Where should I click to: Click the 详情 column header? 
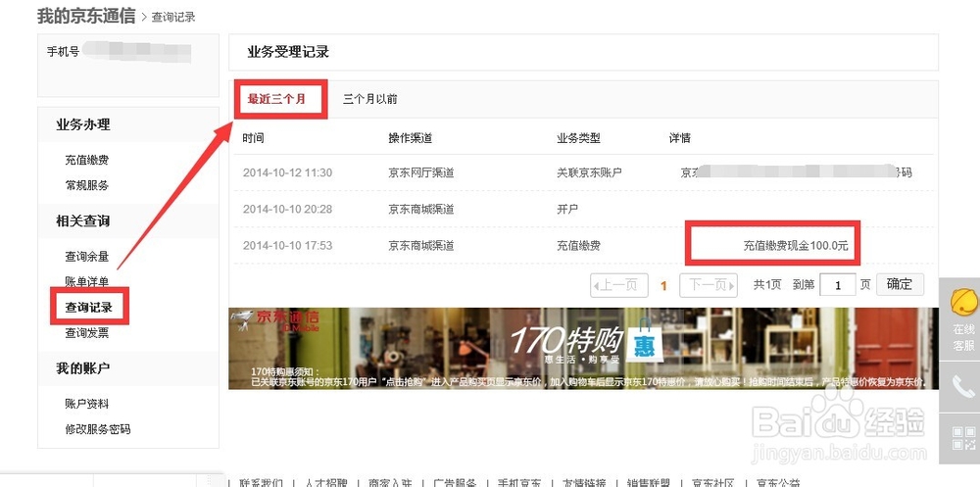pyautogui.click(x=680, y=138)
